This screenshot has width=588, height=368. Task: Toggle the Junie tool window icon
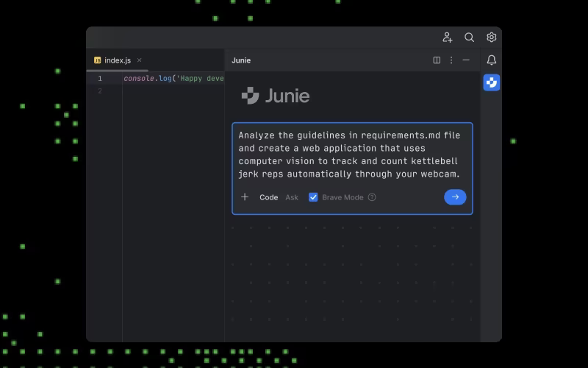point(491,82)
